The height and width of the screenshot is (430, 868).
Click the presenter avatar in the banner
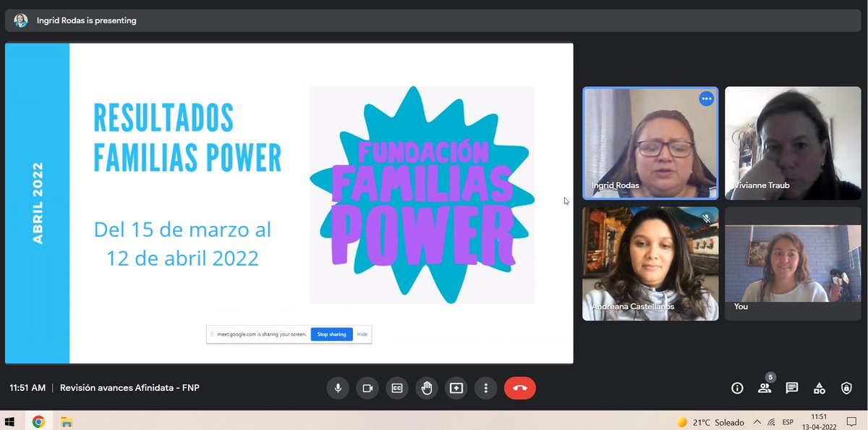pos(21,20)
